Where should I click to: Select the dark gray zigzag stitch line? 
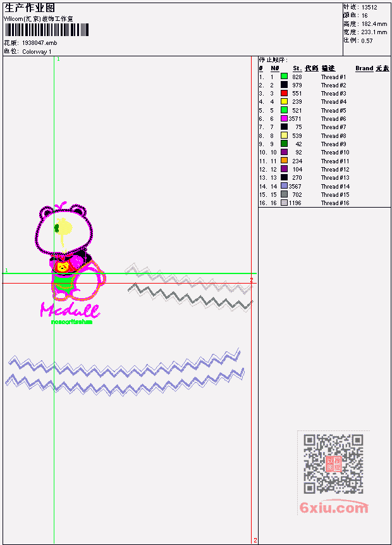[190, 296]
